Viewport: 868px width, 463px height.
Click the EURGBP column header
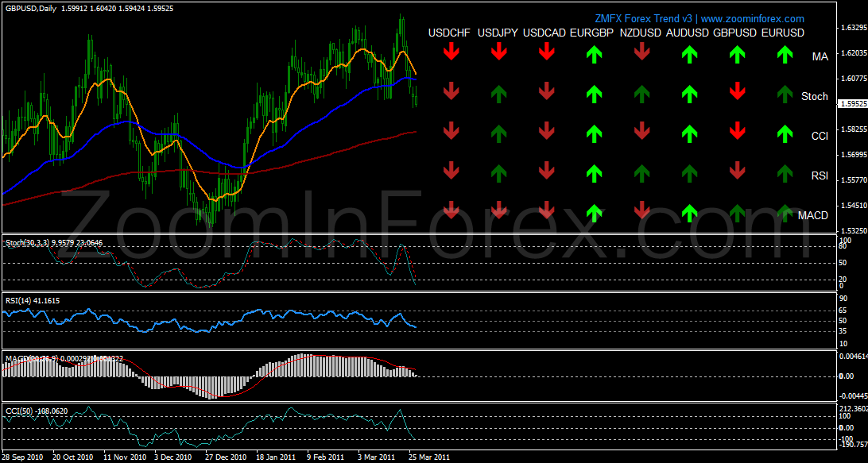pyautogui.click(x=591, y=33)
